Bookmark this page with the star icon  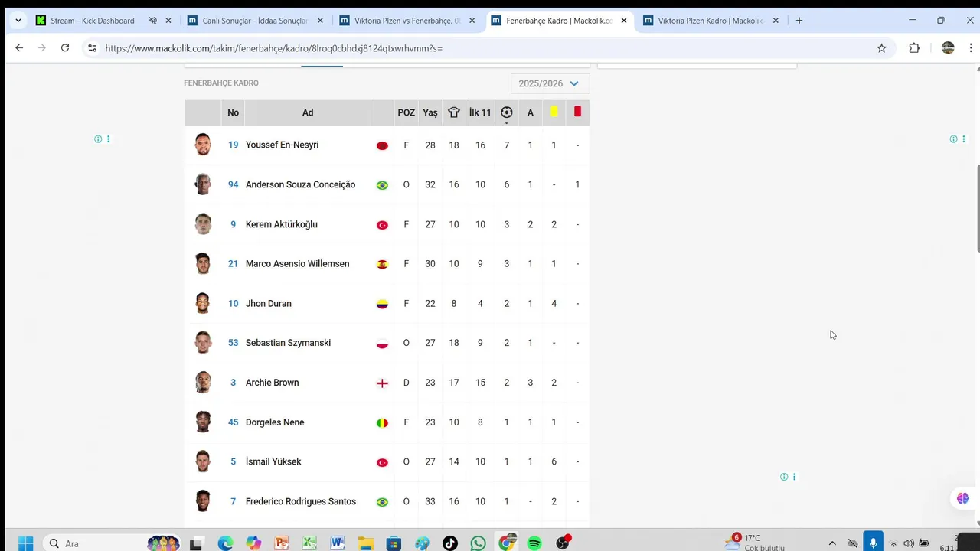pos(881,47)
